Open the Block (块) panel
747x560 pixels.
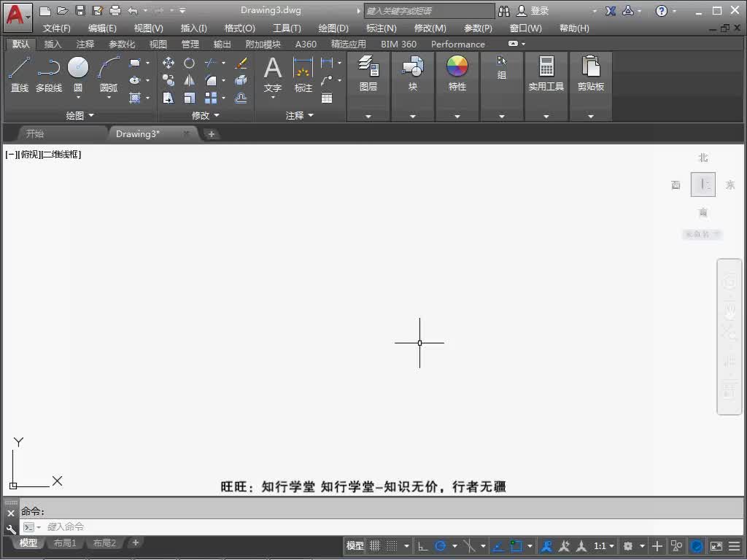[x=413, y=73]
